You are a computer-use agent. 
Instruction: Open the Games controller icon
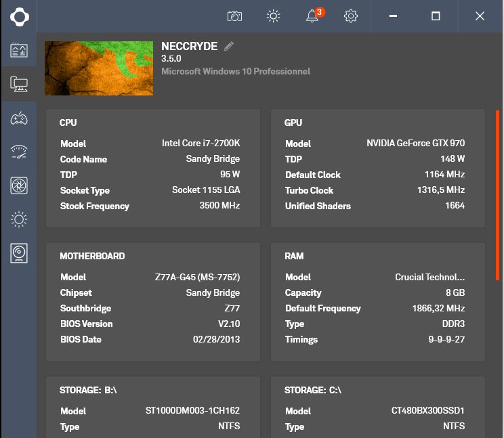point(18,118)
